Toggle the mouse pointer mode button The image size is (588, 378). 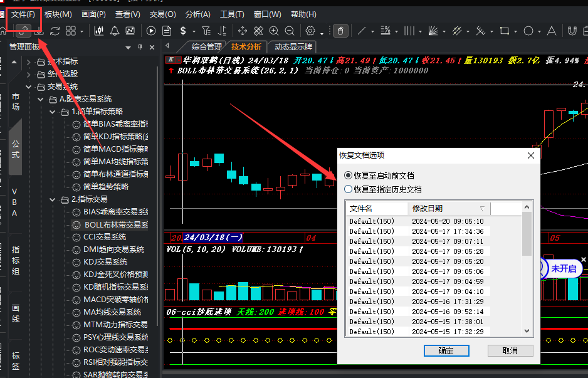(x=340, y=31)
